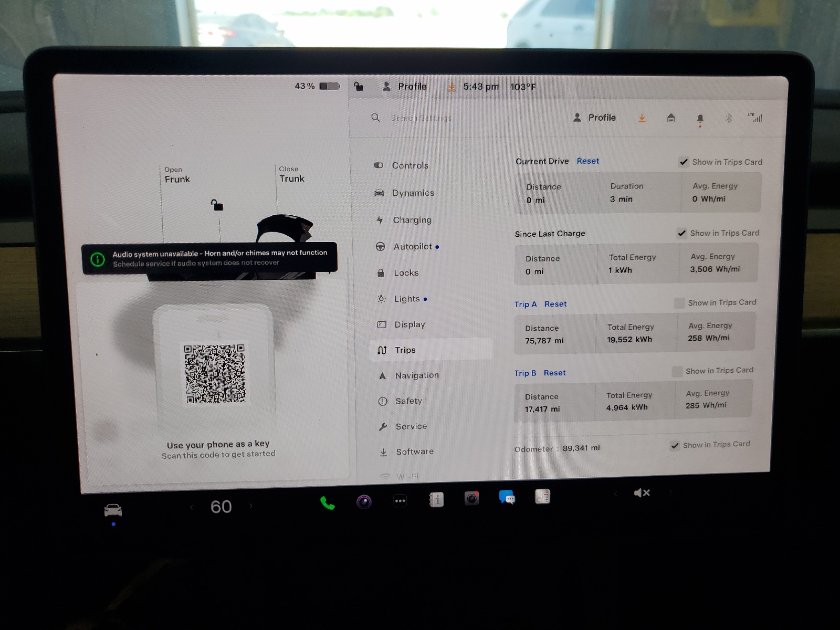Tap Trip A distance 75,787 mi

pyautogui.click(x=544, y=341)
